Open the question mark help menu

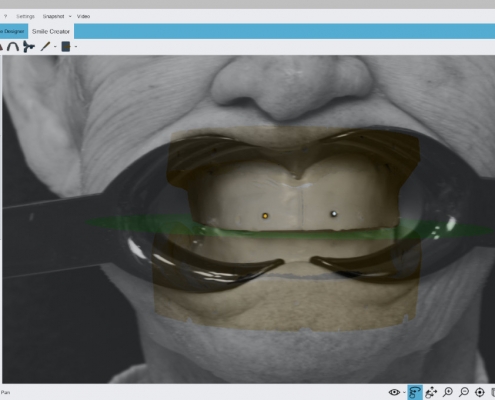(6, 16)
